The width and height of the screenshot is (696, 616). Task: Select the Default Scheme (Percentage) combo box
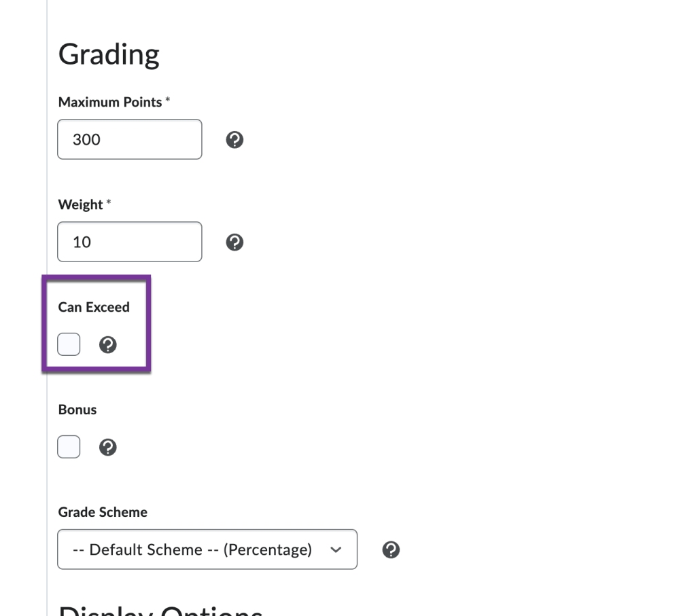[207, 549]
